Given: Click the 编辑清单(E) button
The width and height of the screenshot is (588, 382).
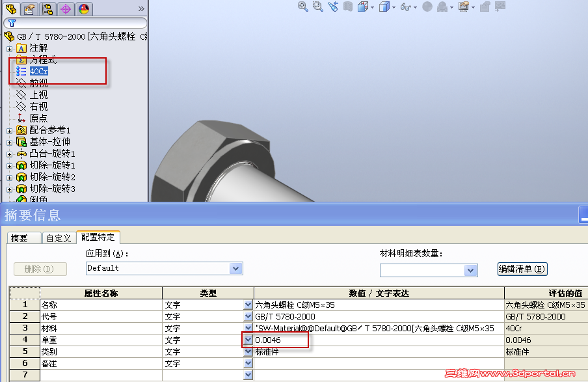Looking at the screenshot, I should click(x=522, y=269).
